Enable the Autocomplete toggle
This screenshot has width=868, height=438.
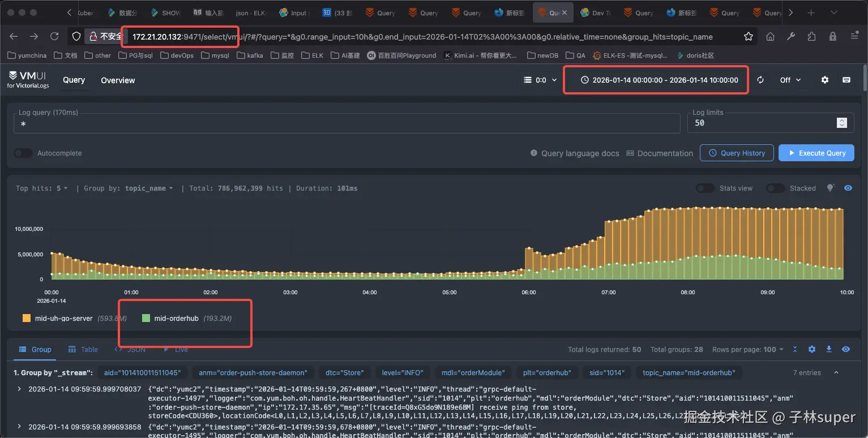23,153
